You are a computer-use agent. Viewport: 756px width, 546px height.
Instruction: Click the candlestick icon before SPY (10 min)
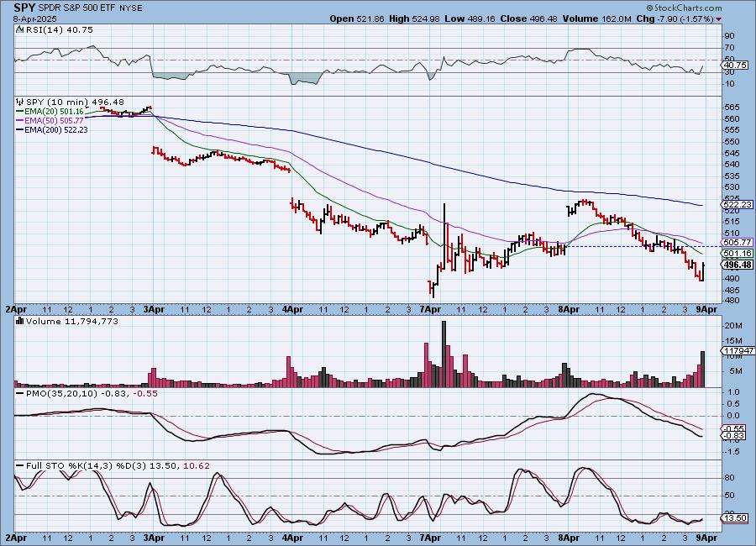pyautogui.click(x=20, y=102)
